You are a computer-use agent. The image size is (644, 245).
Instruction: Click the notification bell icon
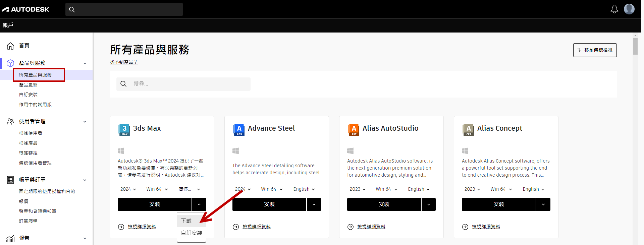coord(614,9)
